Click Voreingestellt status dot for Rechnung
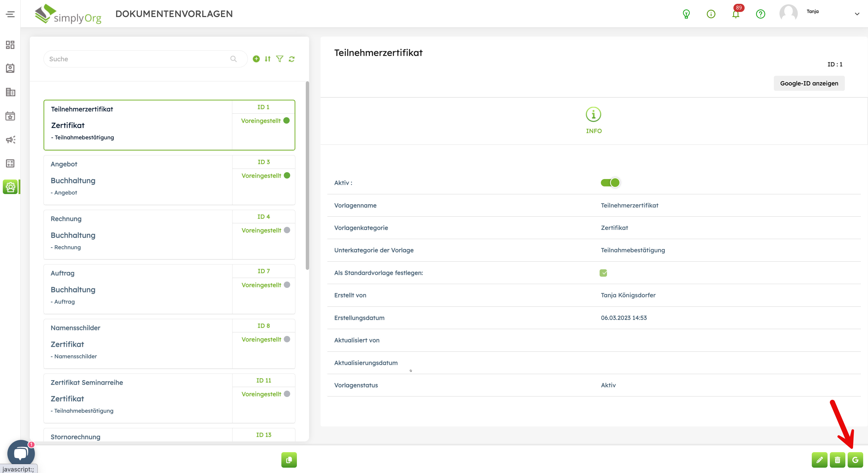The height and width of the screenshot is (473, 868). 287,230
